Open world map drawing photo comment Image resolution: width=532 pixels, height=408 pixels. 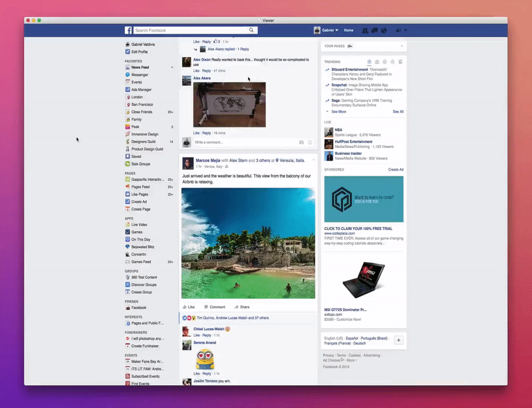click(229, 105)
